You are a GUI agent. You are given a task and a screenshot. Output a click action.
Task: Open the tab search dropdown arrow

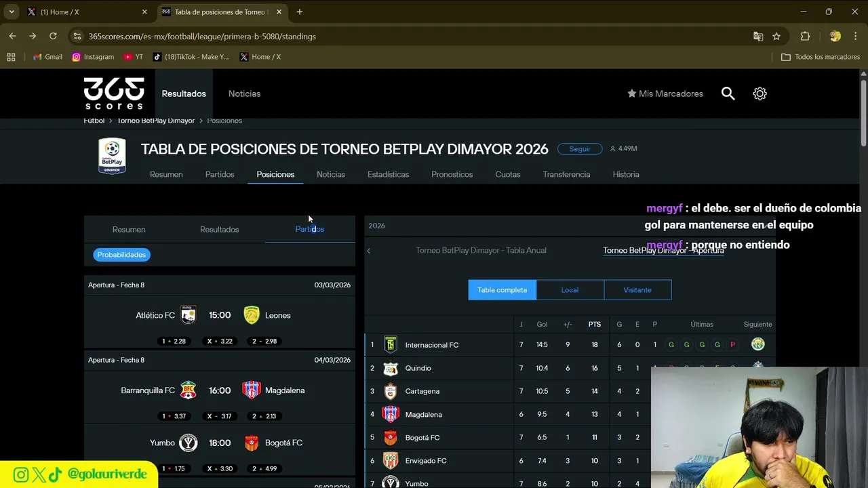12,12
